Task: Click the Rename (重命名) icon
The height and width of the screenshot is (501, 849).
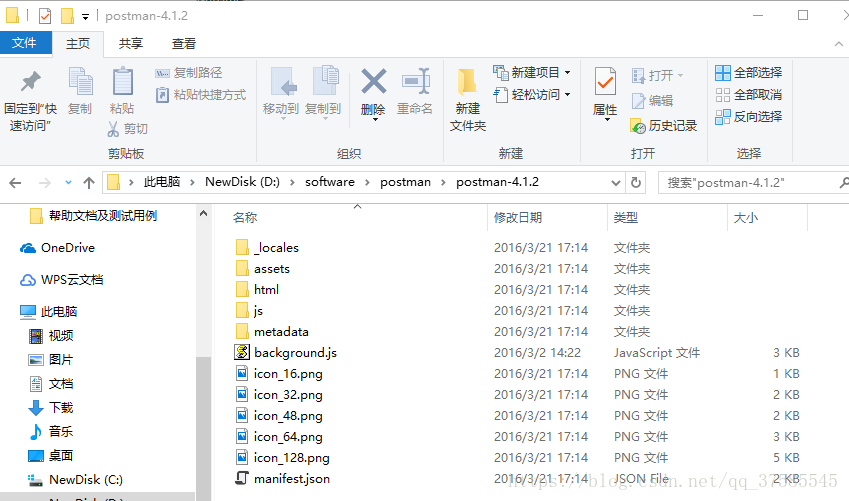Action: (416, 82)
